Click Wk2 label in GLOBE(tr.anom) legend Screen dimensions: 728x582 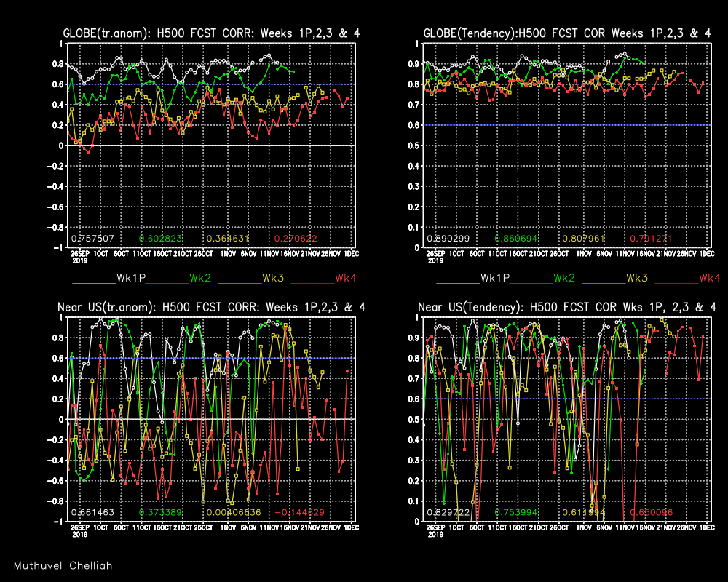pyautogui.click(x=200, y=278)
